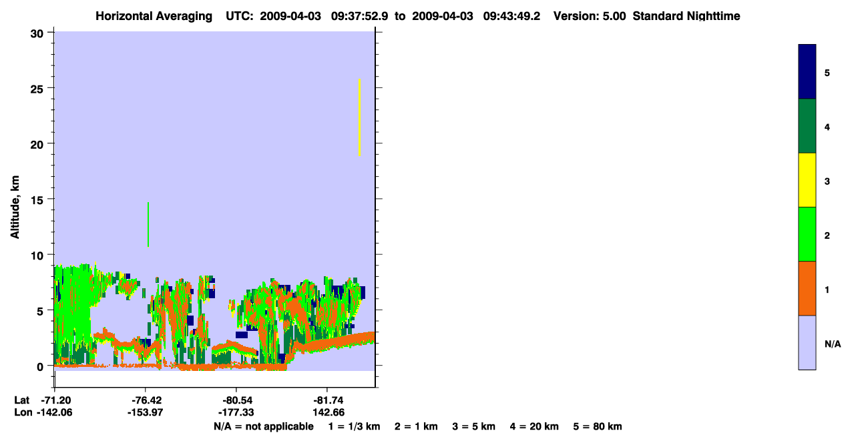Viewport: 868px width, 445px height.
Task: Click the '5 = 80 km' legend note
Action: point(598,426)
